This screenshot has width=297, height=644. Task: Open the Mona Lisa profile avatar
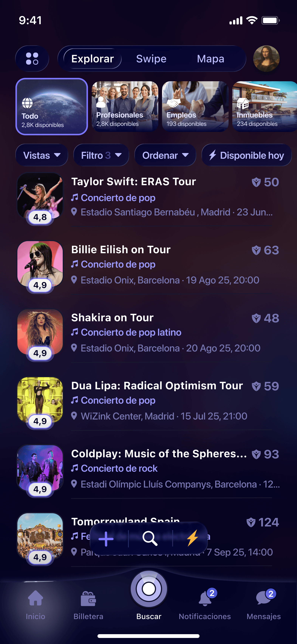point(266,59)
